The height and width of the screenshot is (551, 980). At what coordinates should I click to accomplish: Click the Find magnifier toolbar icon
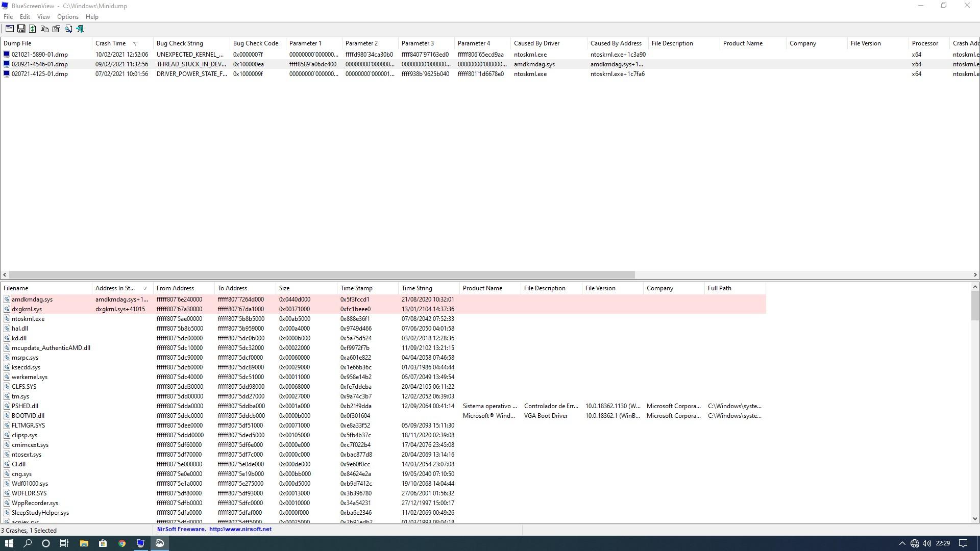[x=68, y=29]
